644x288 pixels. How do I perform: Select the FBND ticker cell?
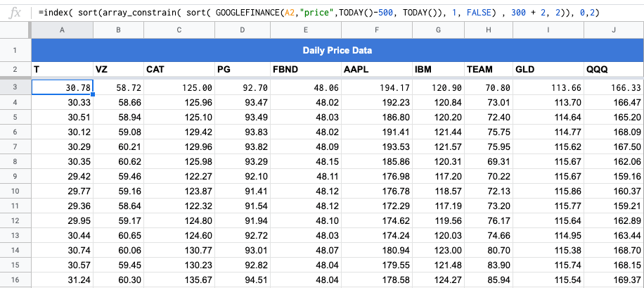pyautogui.click(x=306, y=70)
